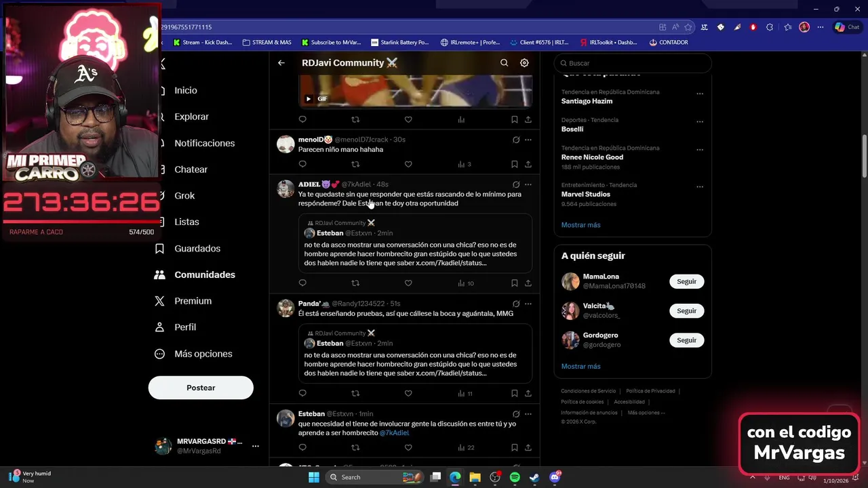This screenshot has height=488, width=868.
Task: Reply to menolD's tweet
Action: (302, 164)
